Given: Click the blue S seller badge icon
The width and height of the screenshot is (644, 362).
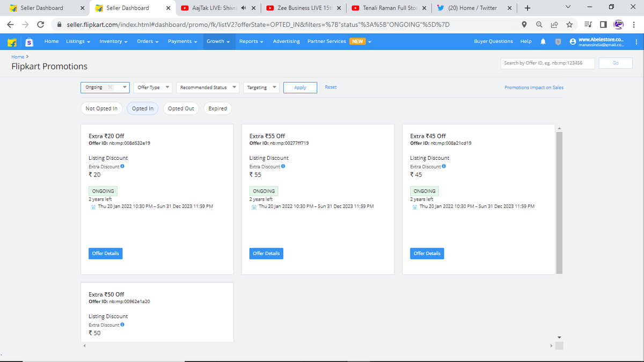Looking at the screenshot, I should [x=30, y=41].
